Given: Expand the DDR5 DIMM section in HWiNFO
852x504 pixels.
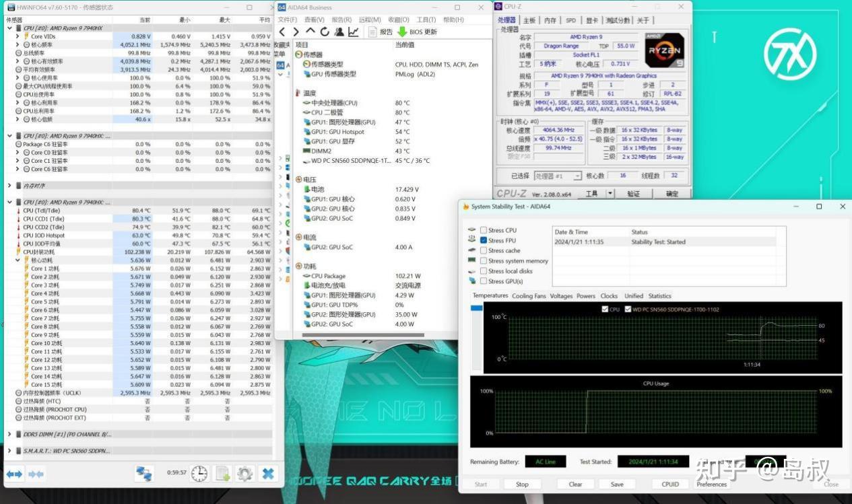Looking at the screenshot, I should point(9,434).
